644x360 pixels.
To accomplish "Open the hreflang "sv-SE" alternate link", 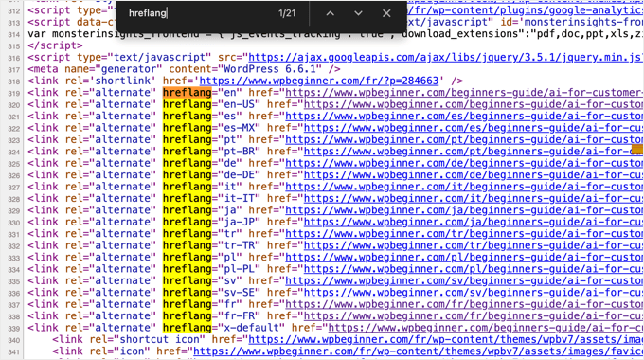I will point(474,293).
